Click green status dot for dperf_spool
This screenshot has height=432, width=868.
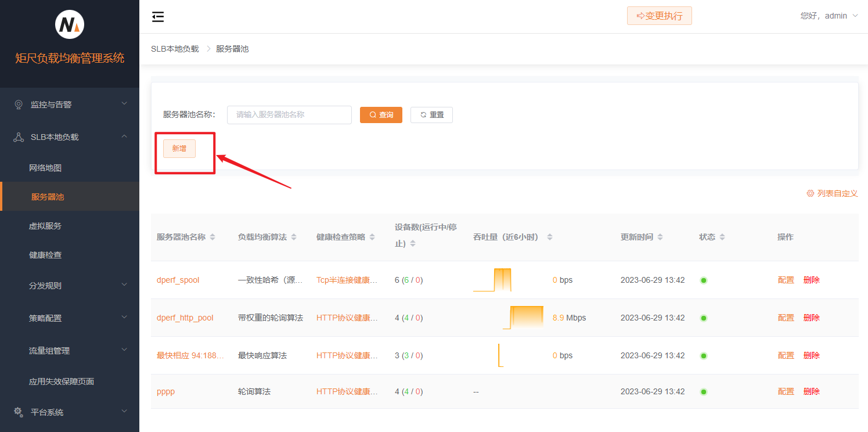coord(704,280)
